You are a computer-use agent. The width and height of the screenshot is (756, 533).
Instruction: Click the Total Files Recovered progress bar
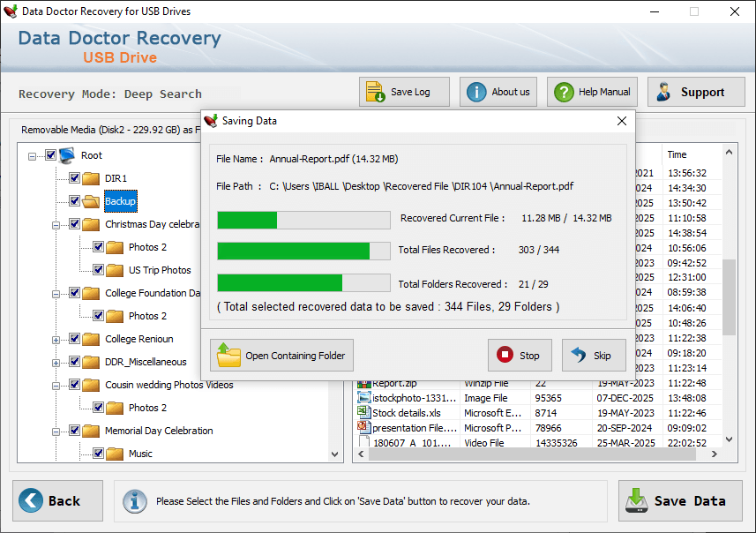pos(303,251)
